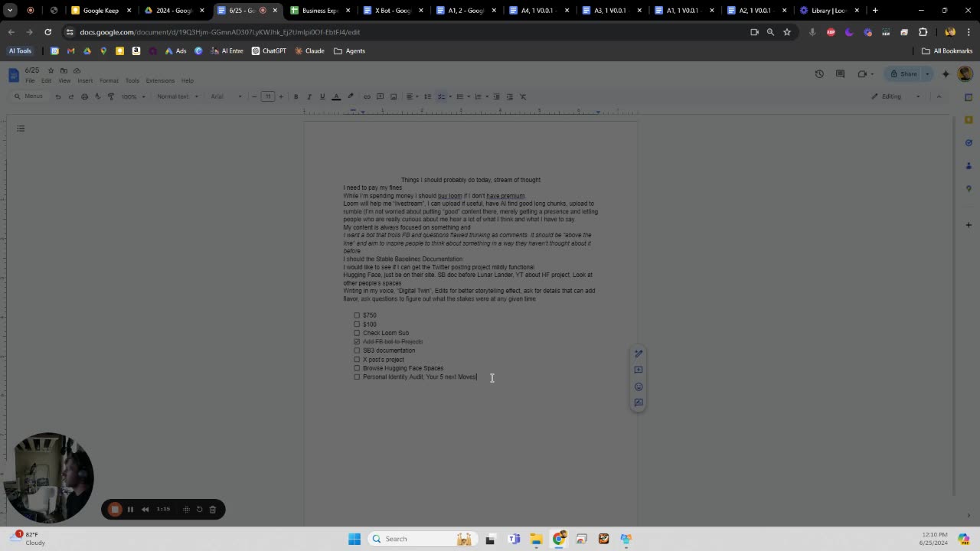Check the $100 checklist box
Viewport: 980px width, 551px height.
[x=357, y=324]
